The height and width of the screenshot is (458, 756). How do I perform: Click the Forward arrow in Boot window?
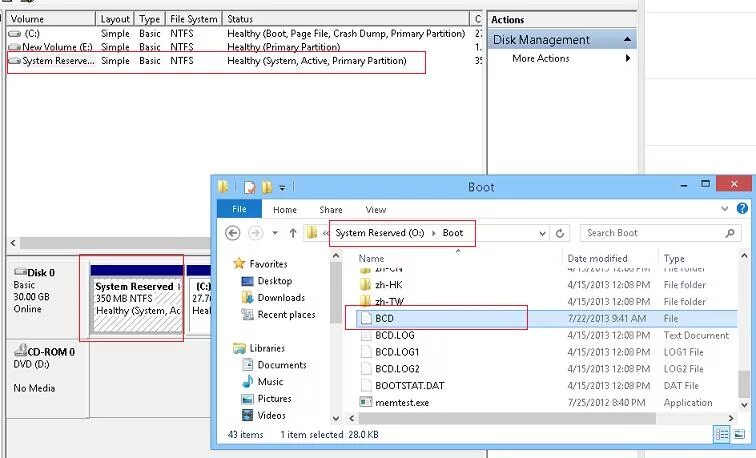[x=255, y=233]
